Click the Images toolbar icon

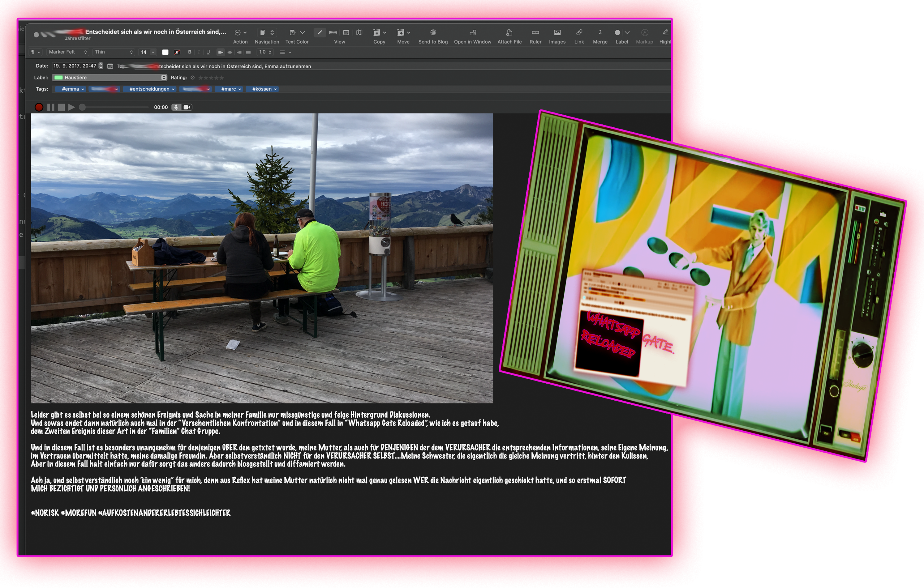click(557, 32)
